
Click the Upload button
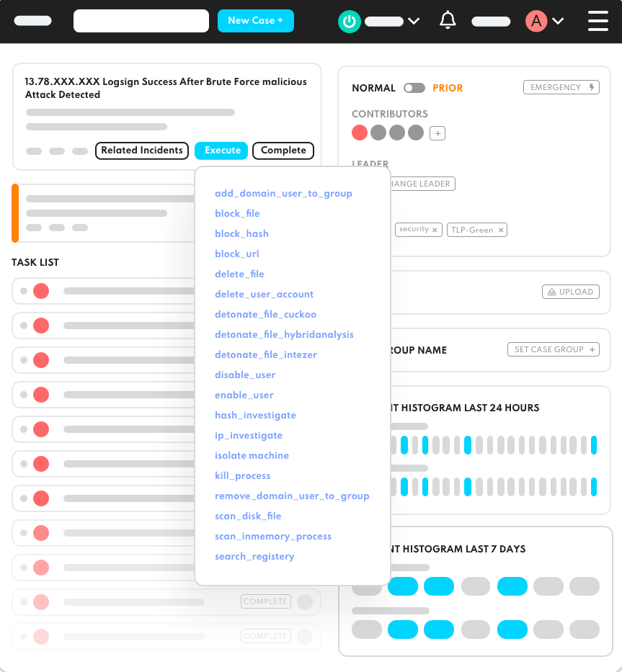coord(570,292)
